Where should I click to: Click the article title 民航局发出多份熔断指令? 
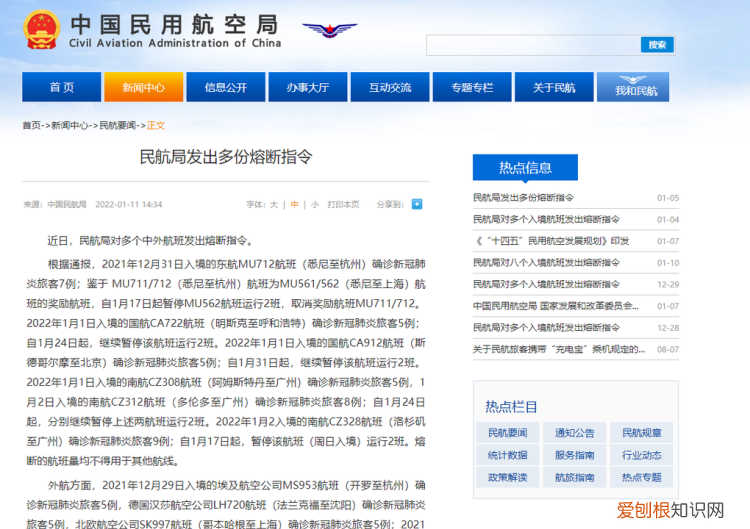226,157
